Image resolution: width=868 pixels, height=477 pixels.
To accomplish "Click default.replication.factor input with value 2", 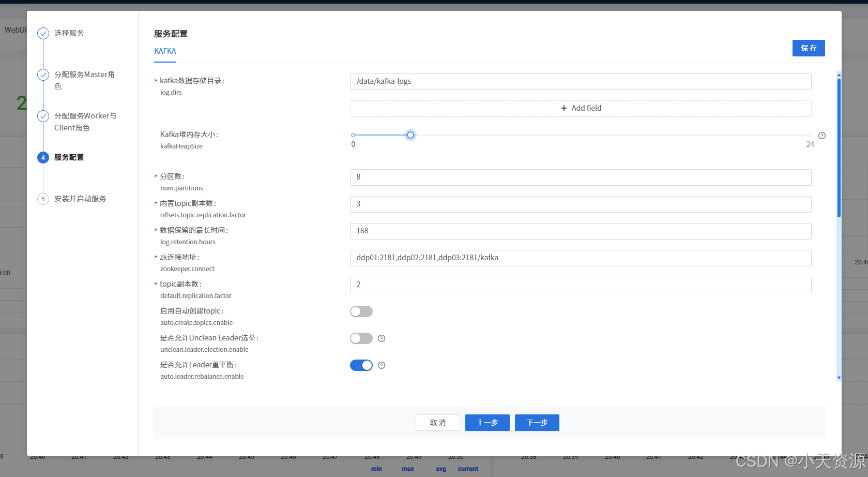I will [x=581, y=285].
